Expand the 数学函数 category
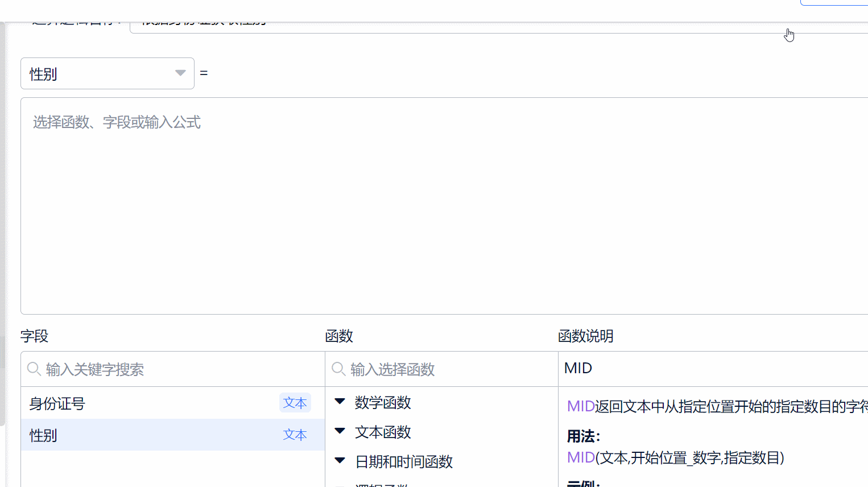868x487 pixels. (x=382, y=403)
